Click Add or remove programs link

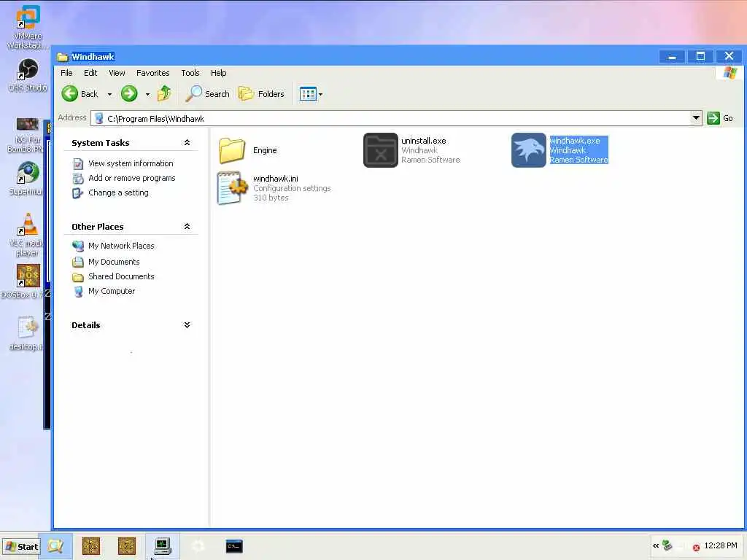[132, 178]
